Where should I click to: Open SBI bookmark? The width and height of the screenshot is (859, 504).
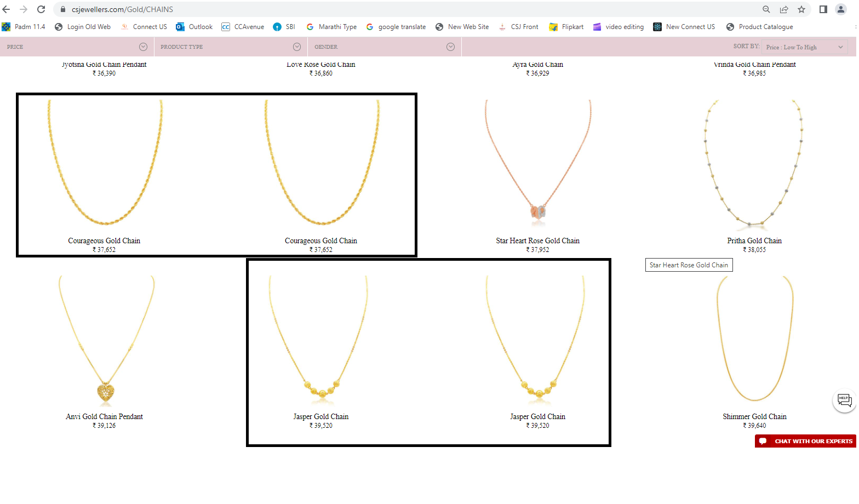click(284, 27)
